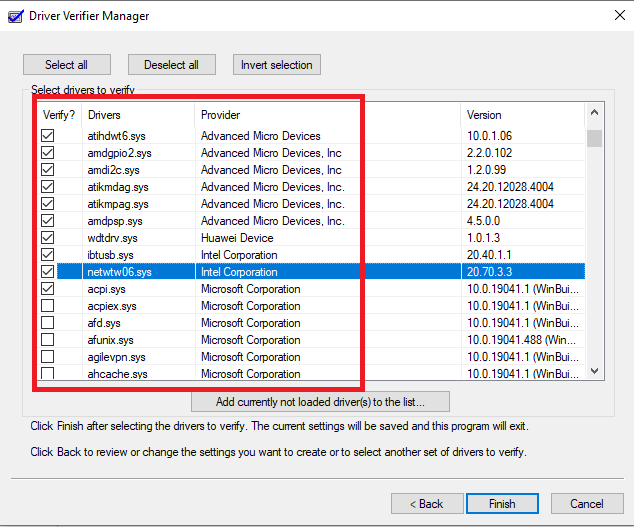634x527 pixels.
Task: Select the ibtusb.sys driver name
Action: pos(110,255)
